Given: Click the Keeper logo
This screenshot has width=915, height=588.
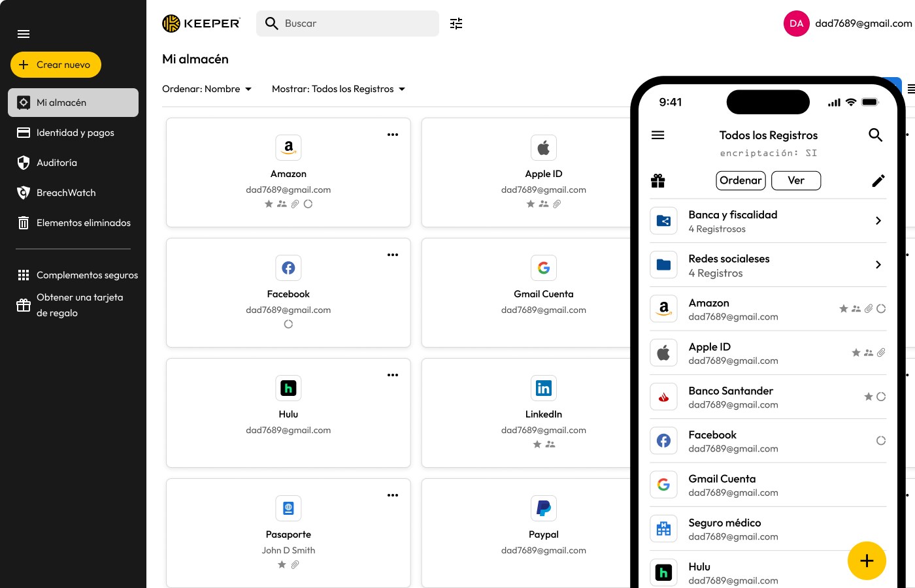Looking at the screenshot, I should [201, 24].
